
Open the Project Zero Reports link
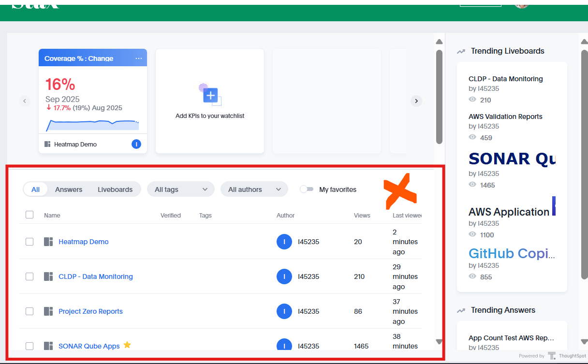91,311
